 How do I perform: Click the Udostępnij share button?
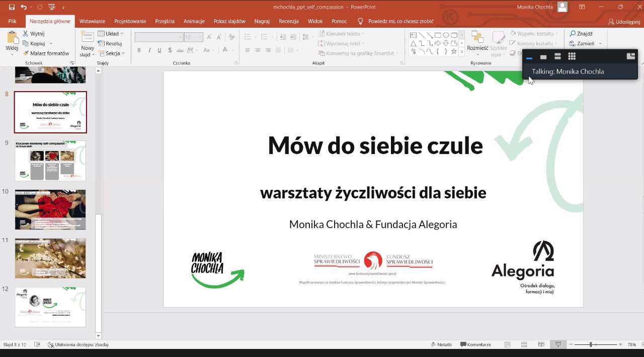click(x=624, y=22)
